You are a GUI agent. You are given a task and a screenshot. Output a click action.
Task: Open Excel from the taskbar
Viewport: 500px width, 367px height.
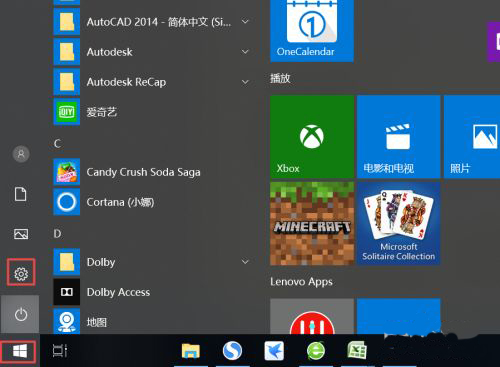point(357,351)
